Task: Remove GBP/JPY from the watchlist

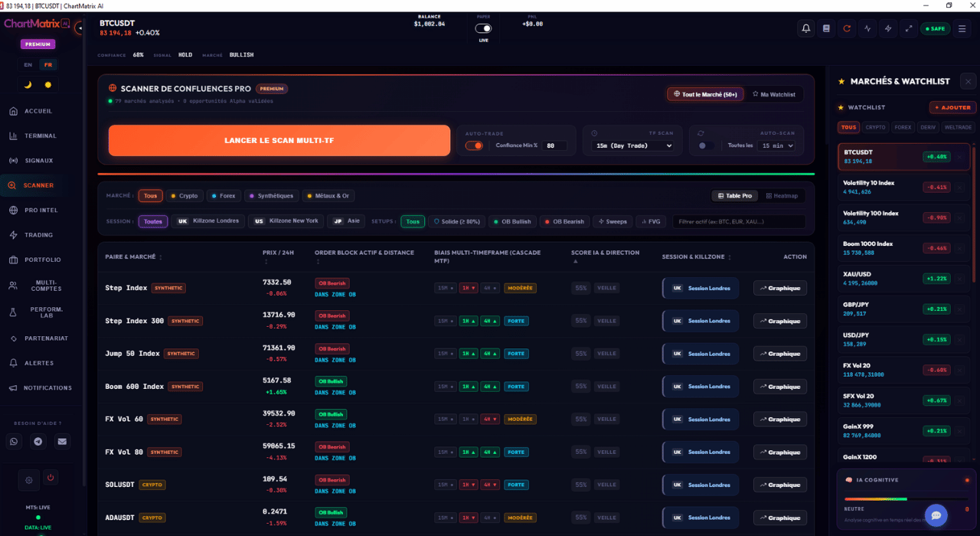Action: pyautogui.click(x=959, y=309)
